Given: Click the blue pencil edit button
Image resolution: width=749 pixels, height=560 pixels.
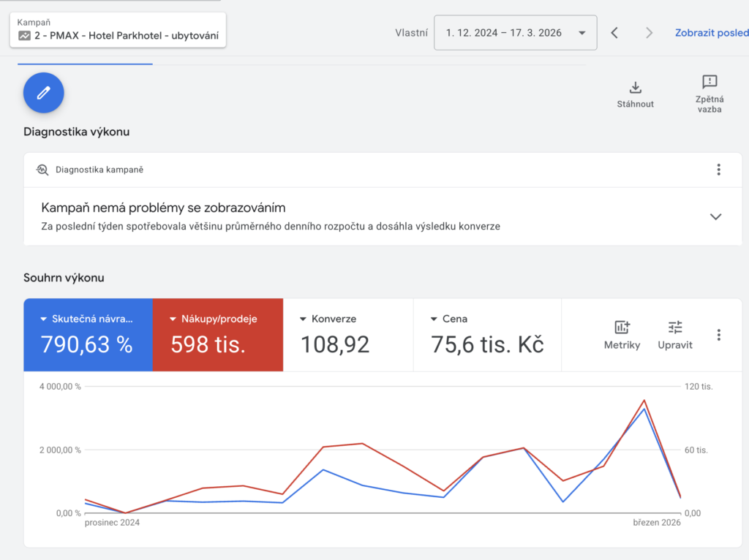Looking at the screenshot, I should coord(44,93).
